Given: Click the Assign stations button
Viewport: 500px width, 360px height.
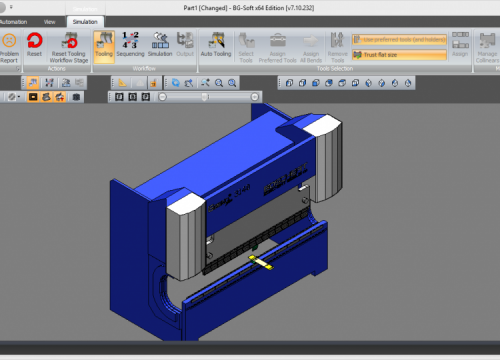Looking at the screenshot, I should click(x=460, y=44).
